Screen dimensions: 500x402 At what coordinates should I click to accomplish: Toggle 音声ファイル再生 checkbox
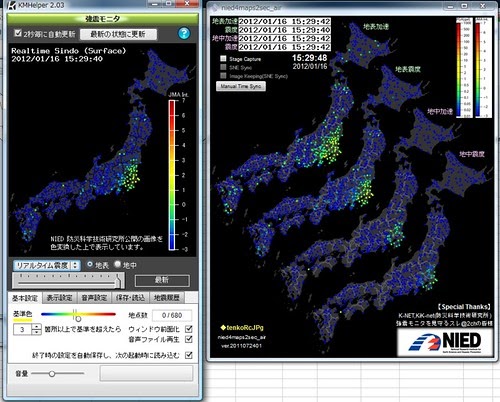189,339
